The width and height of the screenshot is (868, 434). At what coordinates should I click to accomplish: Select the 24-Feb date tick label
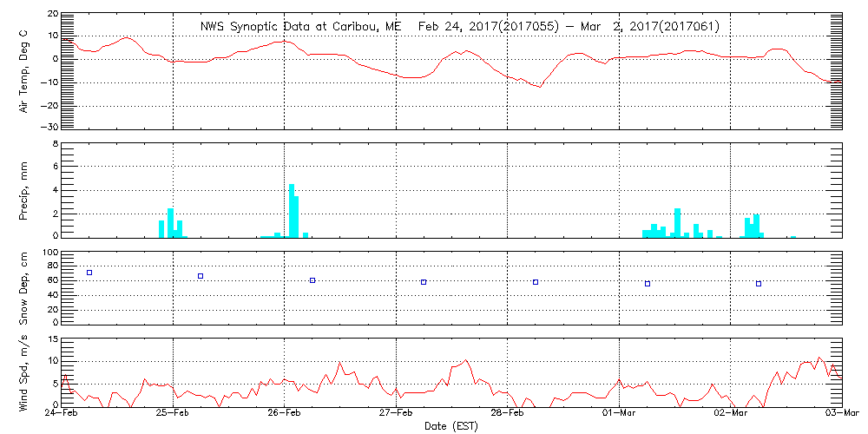tap(62, 415)
